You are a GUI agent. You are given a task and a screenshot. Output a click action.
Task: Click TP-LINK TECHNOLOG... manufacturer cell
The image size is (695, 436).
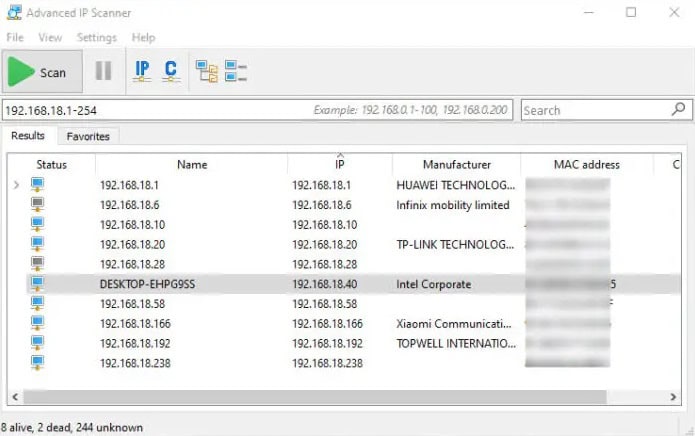(455, 244)
